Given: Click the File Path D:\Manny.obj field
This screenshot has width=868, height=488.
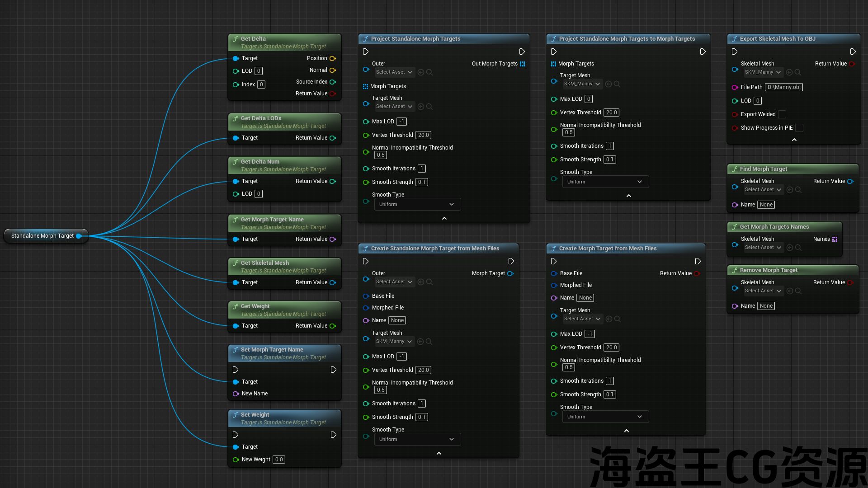Looking at the screenshot, I should (x=783, y=87).
